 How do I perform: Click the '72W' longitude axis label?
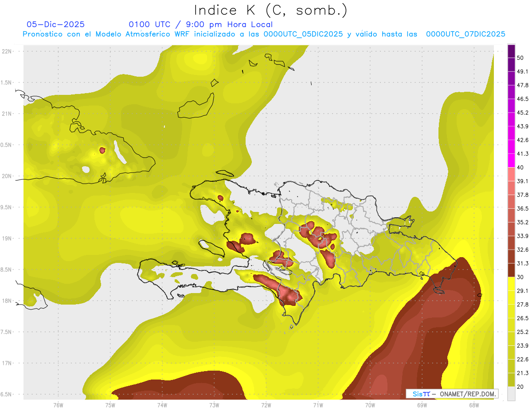(x=266, y=405)
